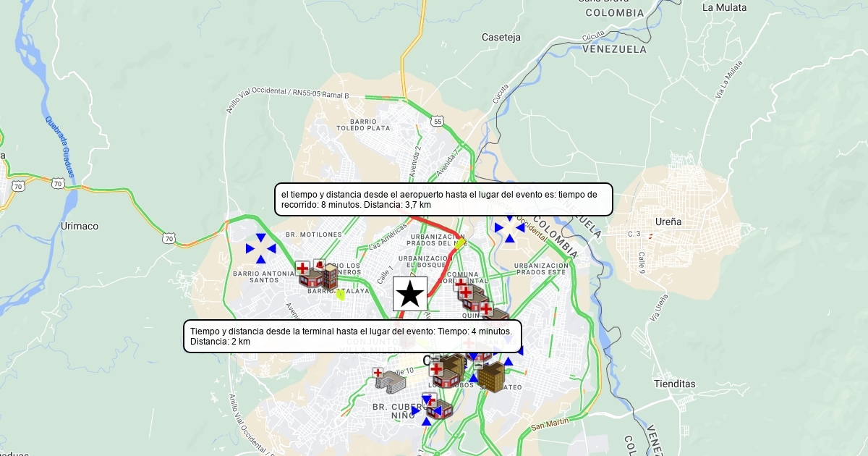The image size is (868, 456).
Task: Select the gray hospital building near Calle 10
Action: click(x=390, y=381)
